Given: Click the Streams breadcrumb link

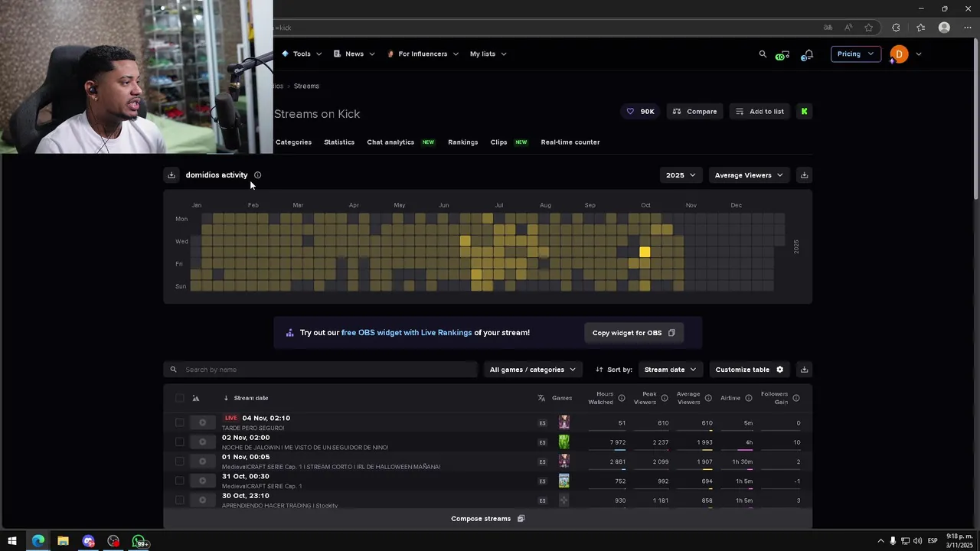Looking at the screenshot, I should pyautogui.click(x=306, y=86).
